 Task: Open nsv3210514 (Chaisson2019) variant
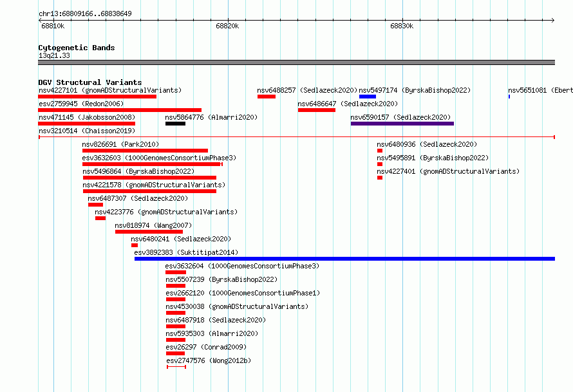point(87,131)
